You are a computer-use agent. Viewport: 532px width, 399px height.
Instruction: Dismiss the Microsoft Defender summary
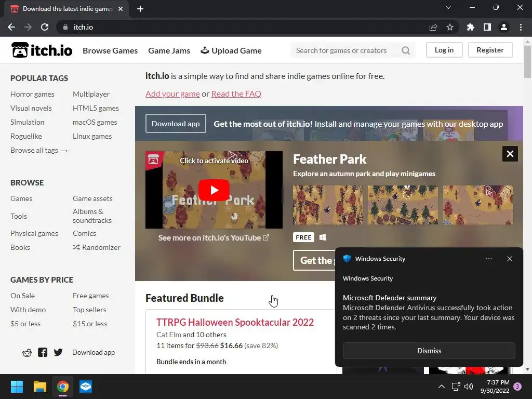429,351
